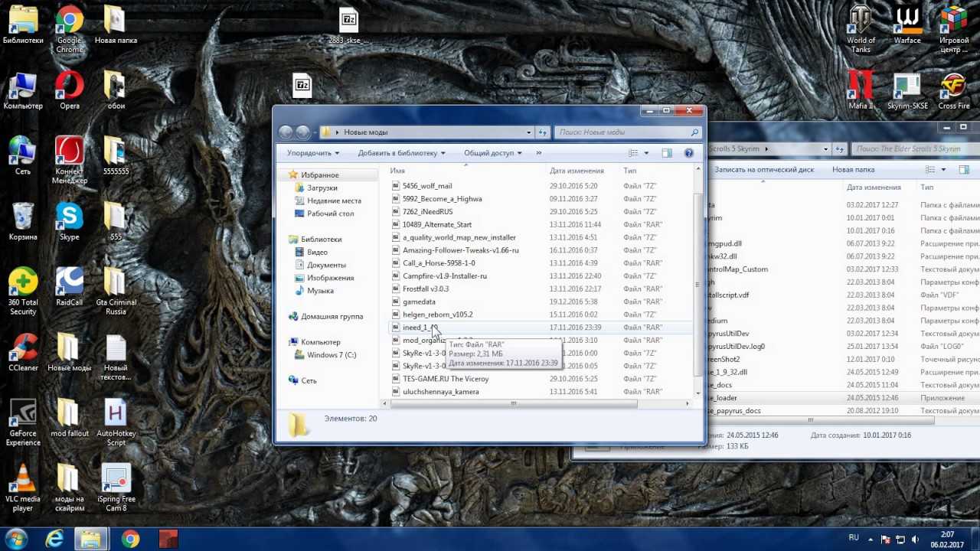
Task: Click the vertical scrollbar in Новые моды file list
Action: pyautogui.click(x=697, y=286)
